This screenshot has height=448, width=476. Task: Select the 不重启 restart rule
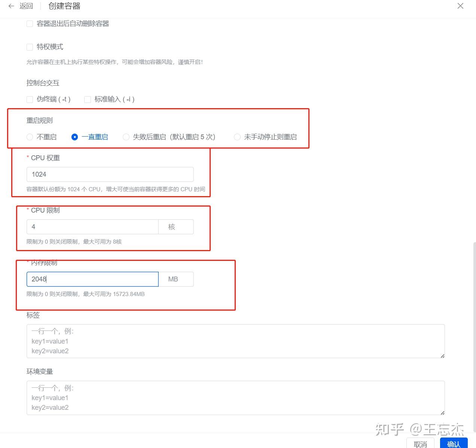click(30, 137)
